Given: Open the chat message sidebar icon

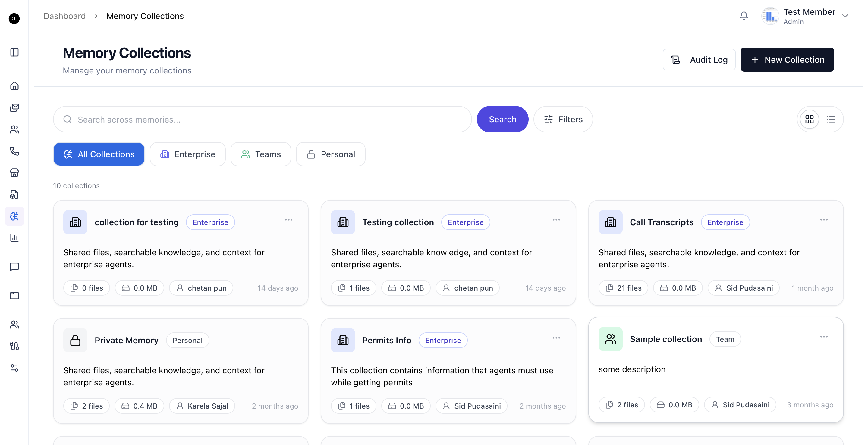Looking at the screenshot, I should click(14, 267).
